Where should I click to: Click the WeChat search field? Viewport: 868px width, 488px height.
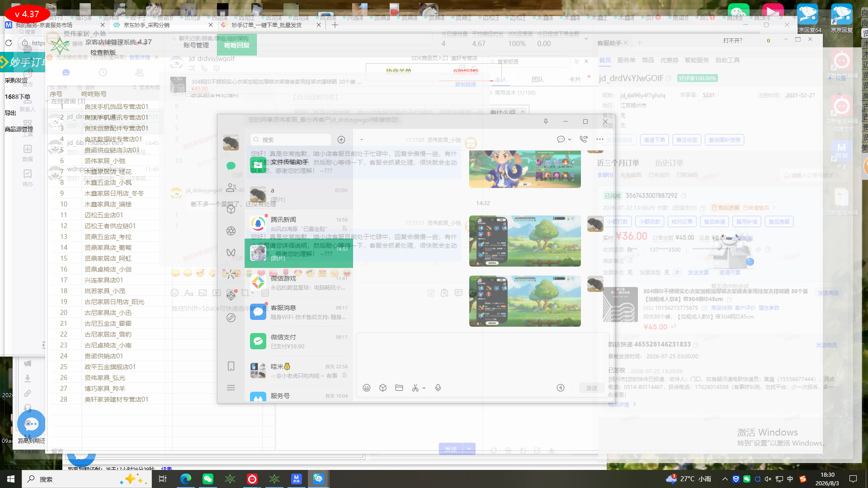pos(291,140)
